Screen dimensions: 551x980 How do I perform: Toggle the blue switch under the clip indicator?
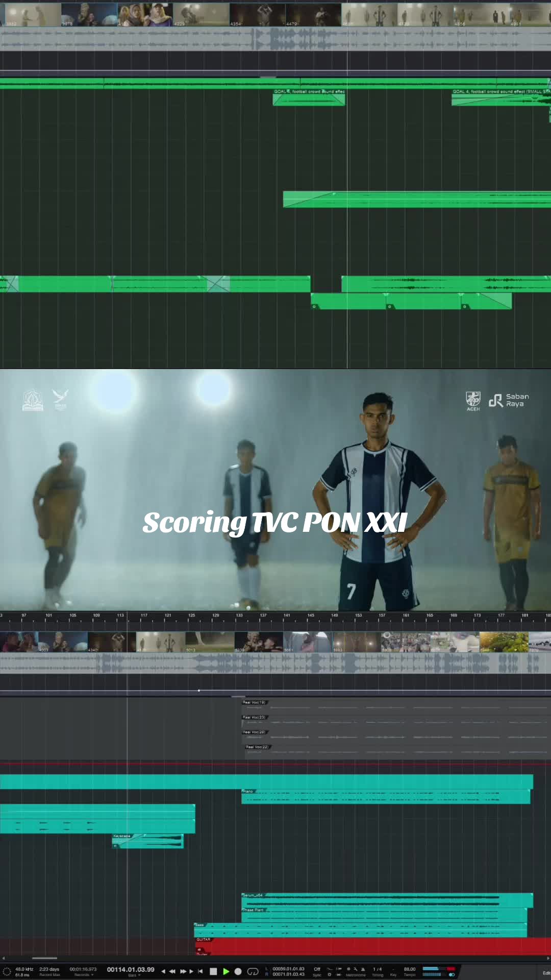click(452, 974)
